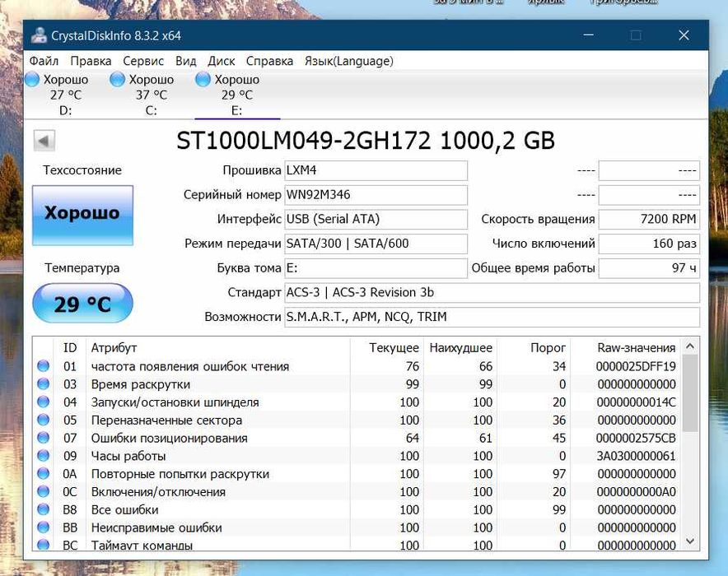Open the Язык(Language) menu
Screen dimensions: 728x576
coord(349,61)
